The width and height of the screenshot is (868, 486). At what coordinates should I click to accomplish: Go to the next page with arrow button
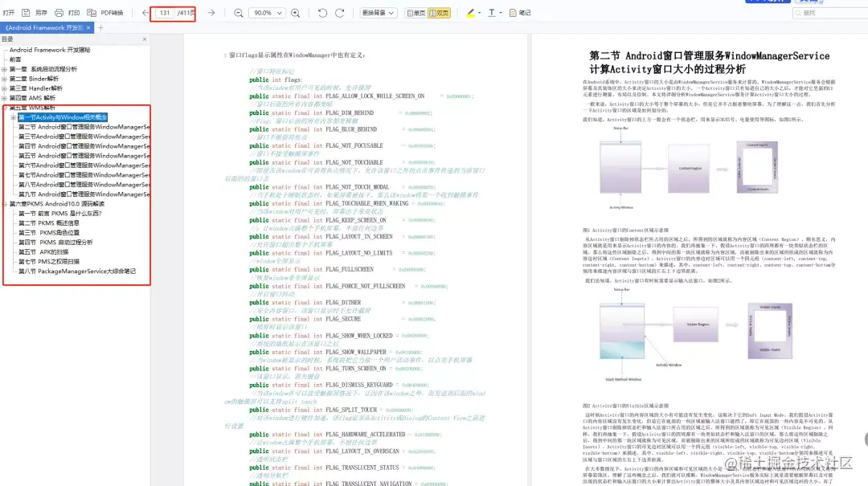pyautogui.click(x=212, y=12)
